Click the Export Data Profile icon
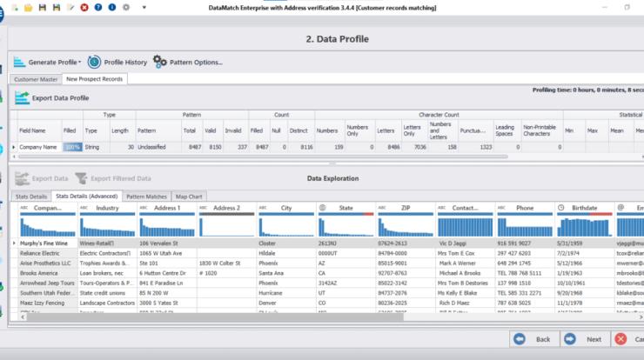 pyautogui.click(x=22, y=98)
